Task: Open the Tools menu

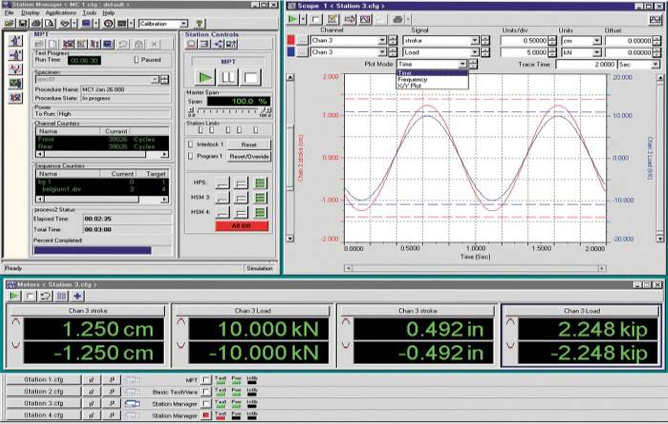Action: 90,13
